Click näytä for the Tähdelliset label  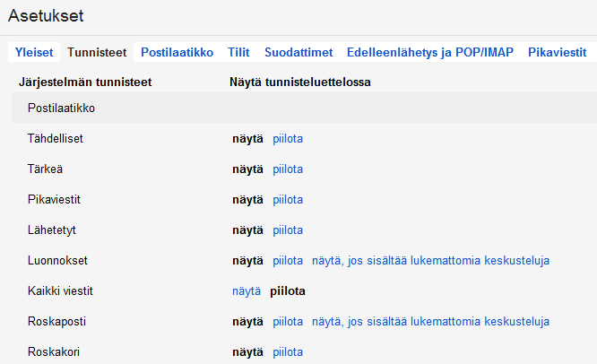[247, 139]
